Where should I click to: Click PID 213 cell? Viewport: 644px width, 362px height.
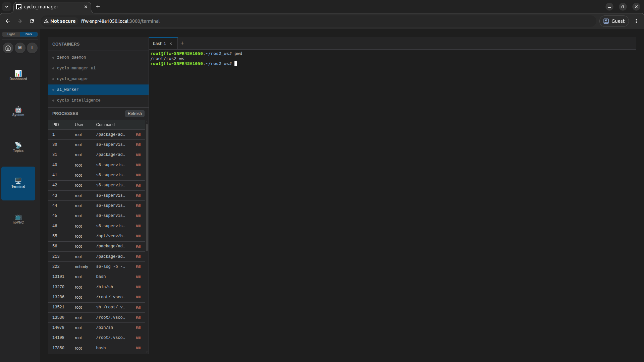[x=56, y=257]
